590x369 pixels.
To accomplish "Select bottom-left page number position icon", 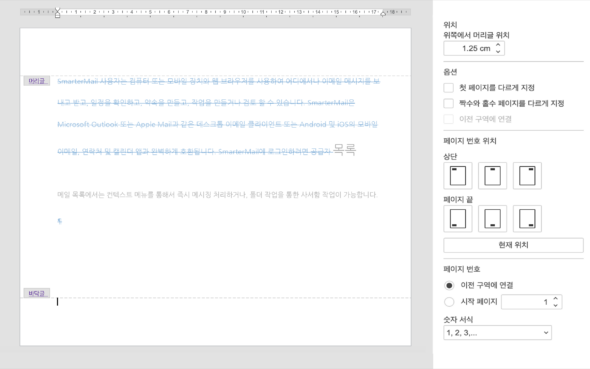I will pos(458,219).
